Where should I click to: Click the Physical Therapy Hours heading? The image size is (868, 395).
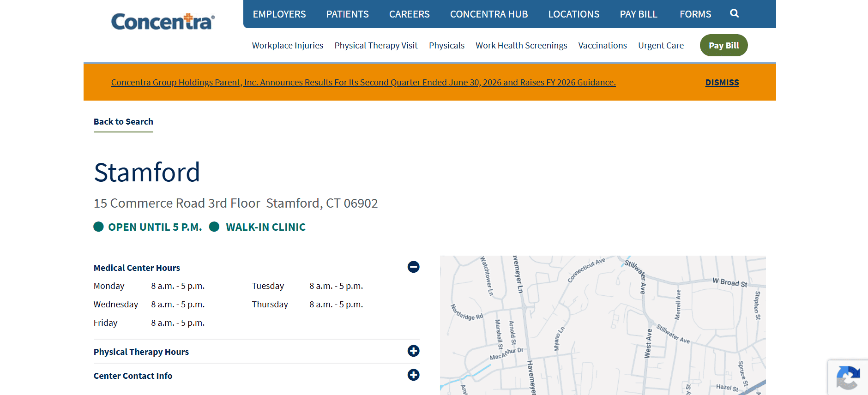pyautogui.click(x=141, y=352)
